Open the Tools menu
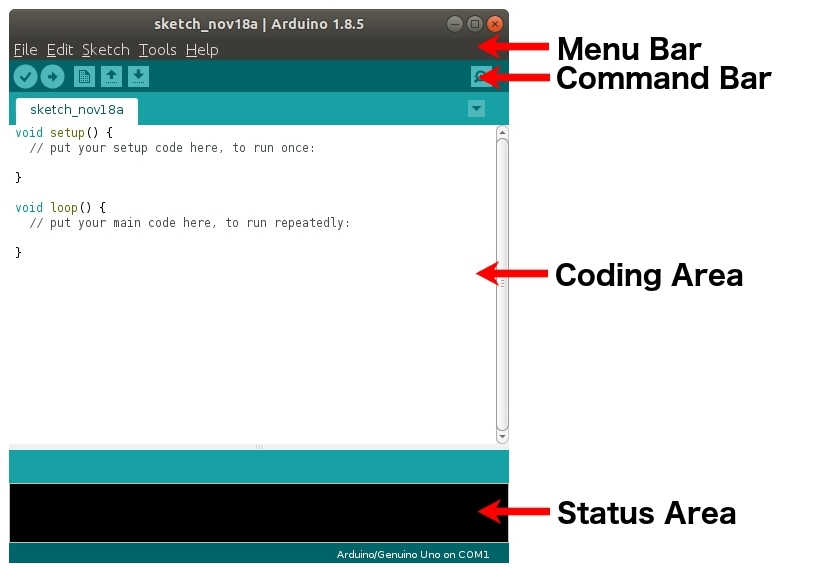This screenshot has height=571, width=824. (x=158, y=50)
